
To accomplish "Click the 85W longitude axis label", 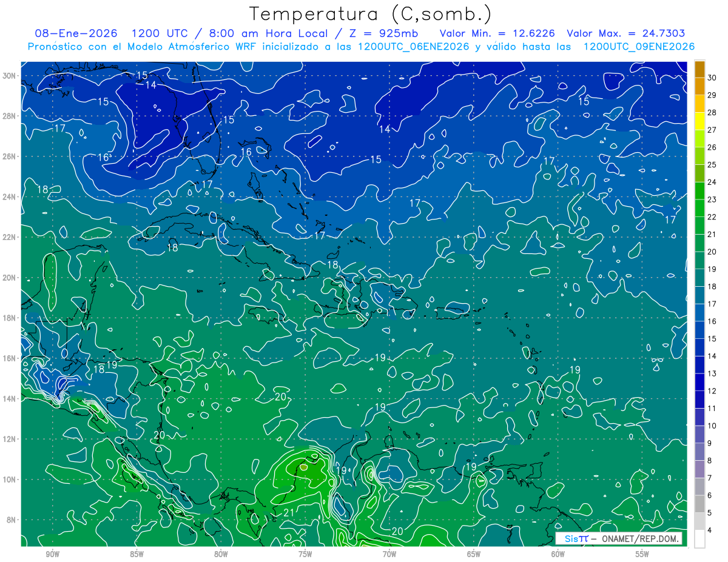I will coord(136,554).
